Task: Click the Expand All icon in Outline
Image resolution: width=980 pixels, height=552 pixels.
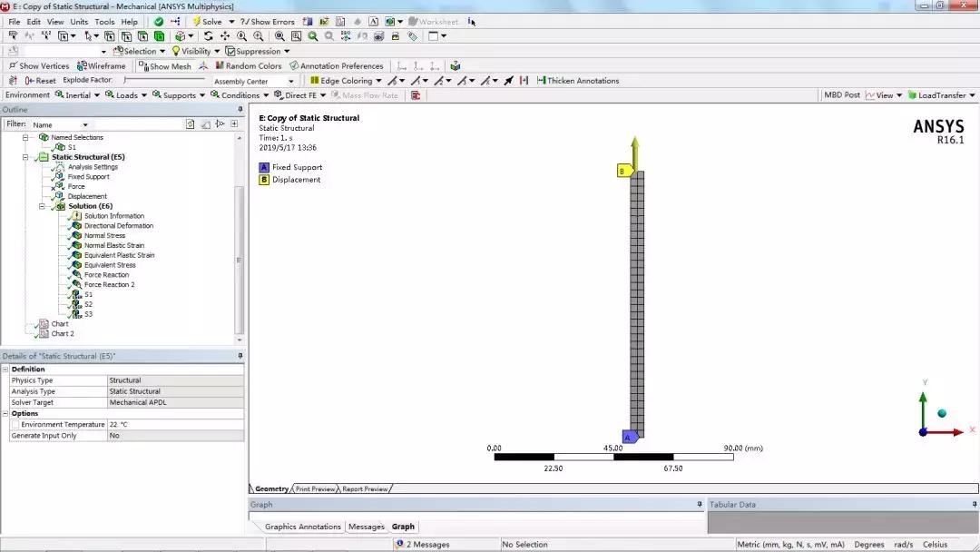Action: 234,124
